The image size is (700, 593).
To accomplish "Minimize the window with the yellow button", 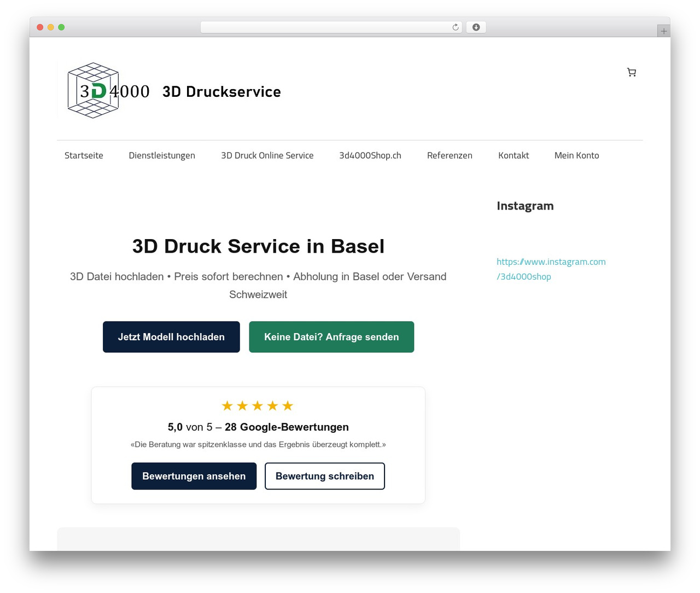I will 51,27.
